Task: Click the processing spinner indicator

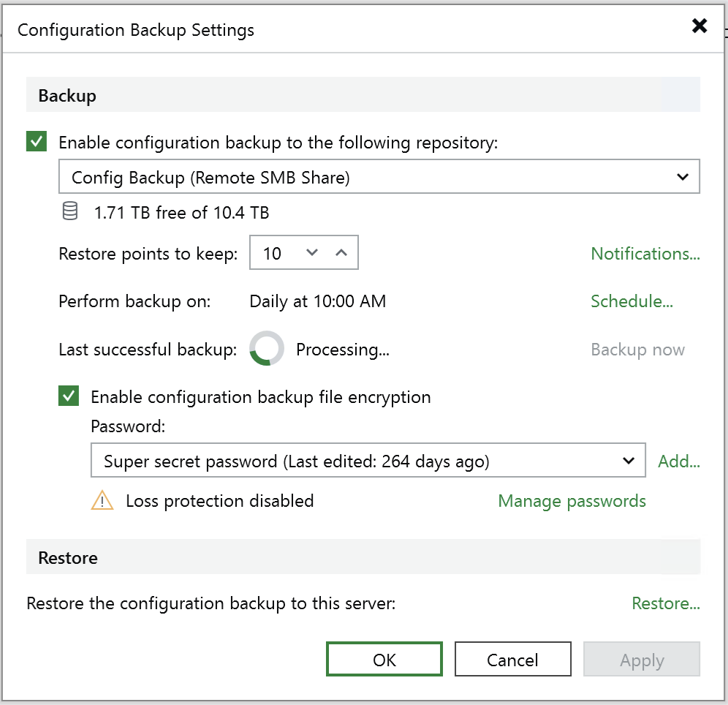Action: coord(267,348)
